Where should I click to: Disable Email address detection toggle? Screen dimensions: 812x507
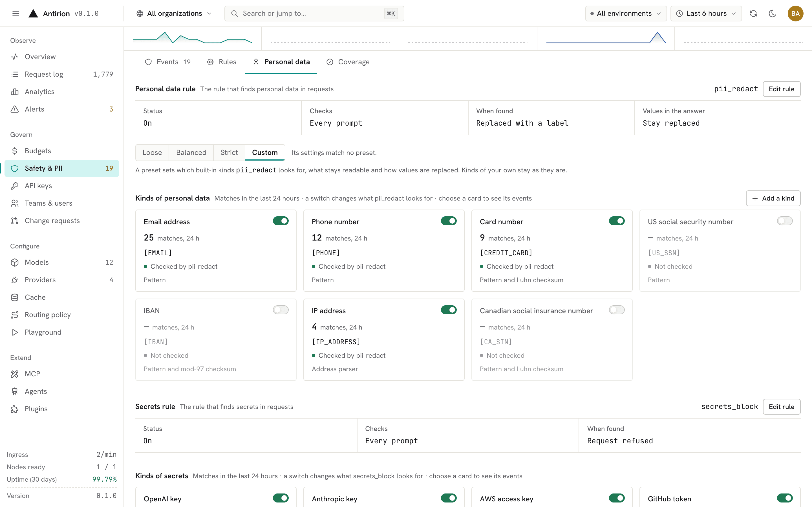pyautogui.click(x=281, y=221)
